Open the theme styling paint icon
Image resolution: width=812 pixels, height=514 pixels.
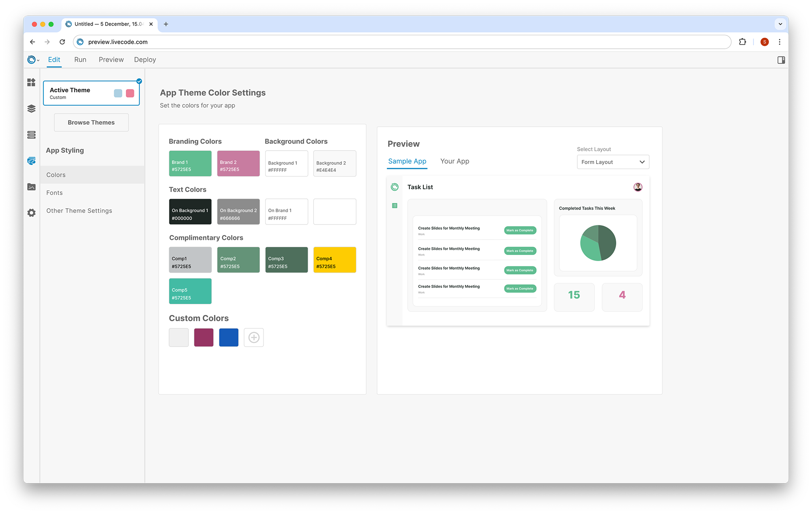(31, 161)
